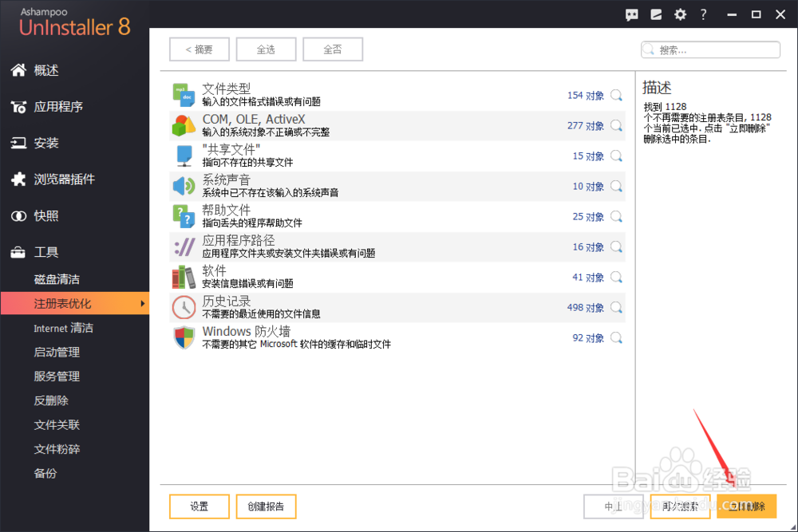View details magnifier for 应用程序路径 row
Viewport: 798px width, 532px height.
(x=616, y=247)
